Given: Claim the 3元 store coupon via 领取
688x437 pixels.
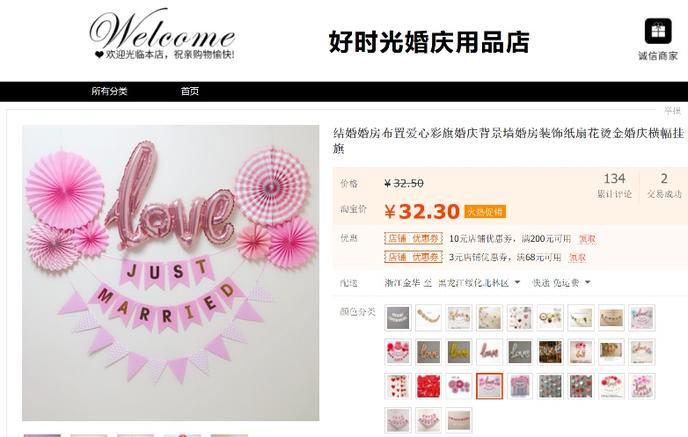Looking at the screenshot, I should point(577,258).
